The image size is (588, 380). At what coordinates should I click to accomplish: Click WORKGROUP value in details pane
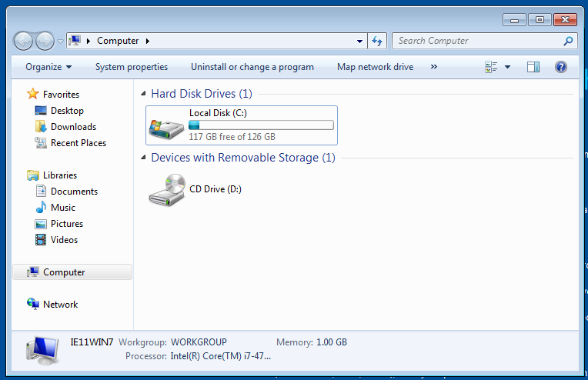pos(199,342)
